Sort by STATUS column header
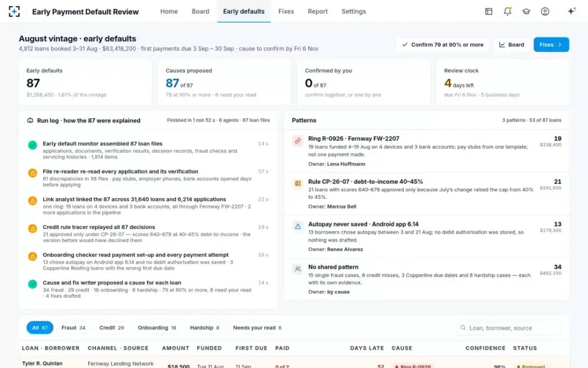This screenshot has height=368, width=588. click(x=525, y=348)
